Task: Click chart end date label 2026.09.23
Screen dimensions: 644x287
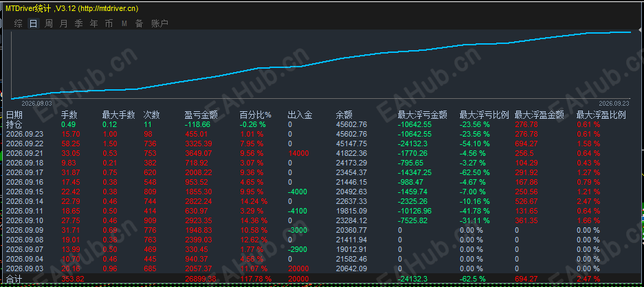Action: pos(614,104)
